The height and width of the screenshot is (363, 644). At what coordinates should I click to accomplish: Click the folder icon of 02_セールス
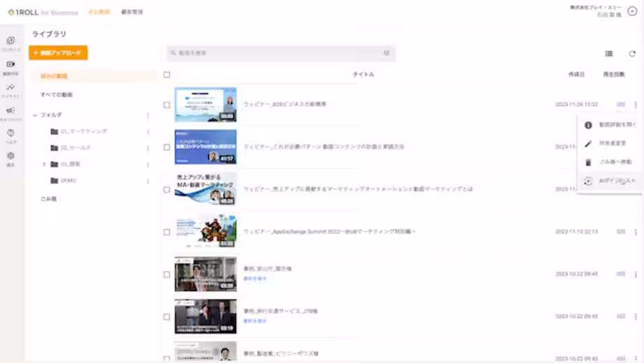[54, 148]
